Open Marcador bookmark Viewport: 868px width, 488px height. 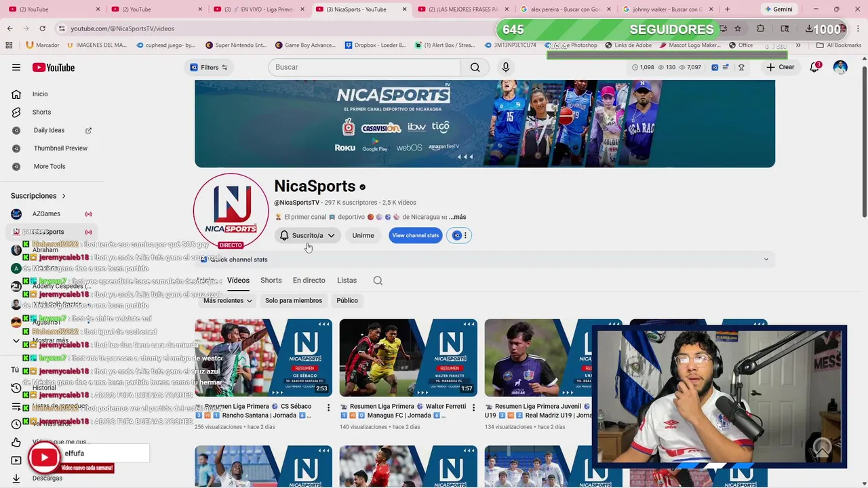[43, 45]
